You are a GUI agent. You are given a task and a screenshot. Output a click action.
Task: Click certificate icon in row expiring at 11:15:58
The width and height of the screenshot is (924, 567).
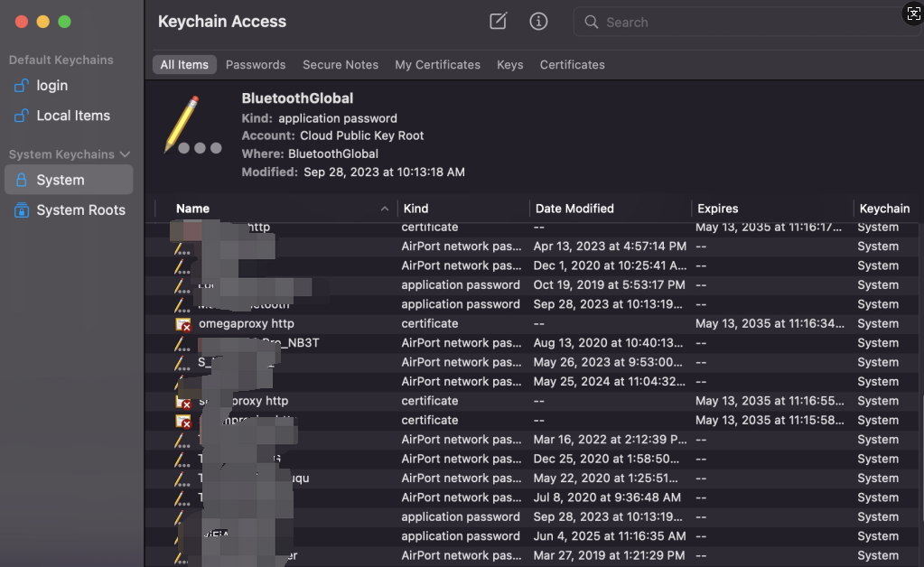pos(183,421)
